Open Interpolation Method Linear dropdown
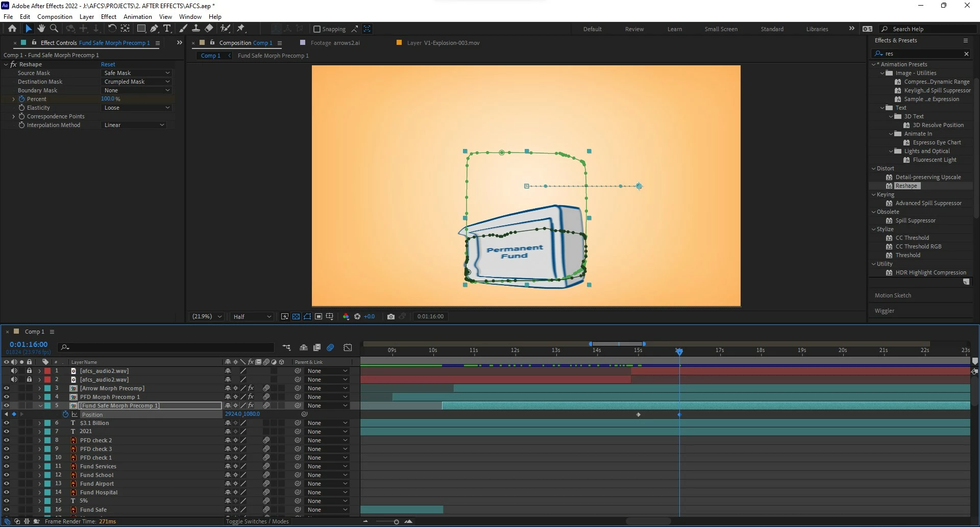The width and height of the screenshot is (980, 527). (x=134, y=125)
